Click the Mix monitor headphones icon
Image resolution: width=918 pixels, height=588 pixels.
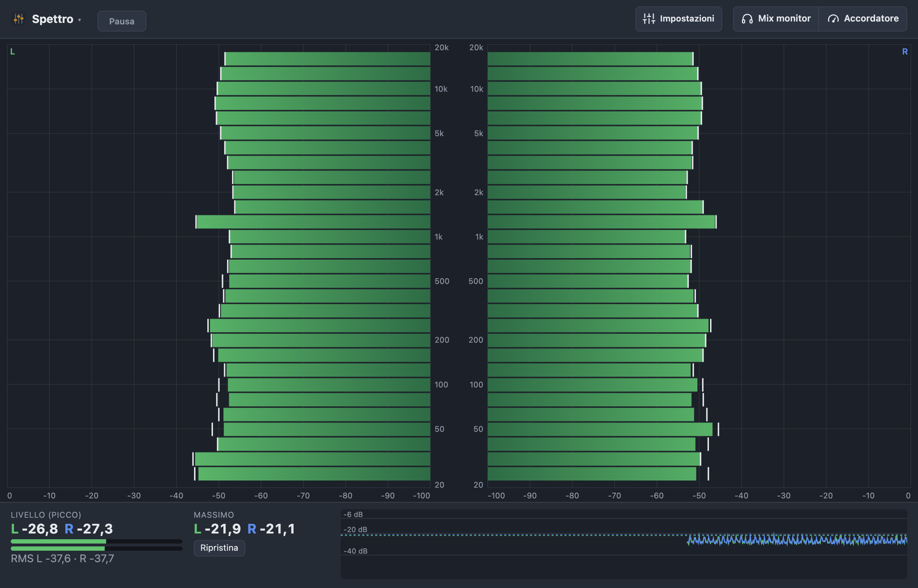click(747, 19)
